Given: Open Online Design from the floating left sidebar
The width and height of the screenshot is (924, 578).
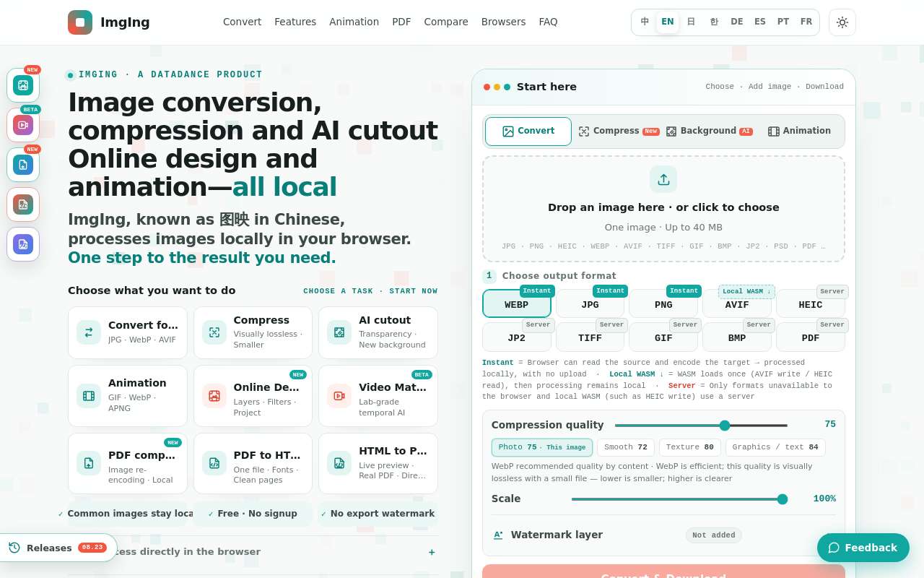Looking at the screenshot, I should click(x=23, y=85).
